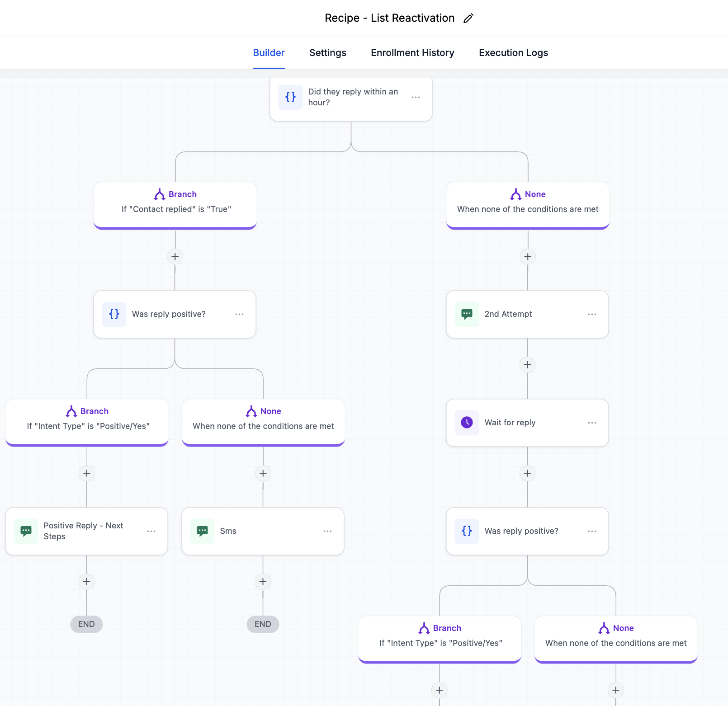
Task: Click 'Positive Reply - Next Steps' label
Action: tap(83, 531)
